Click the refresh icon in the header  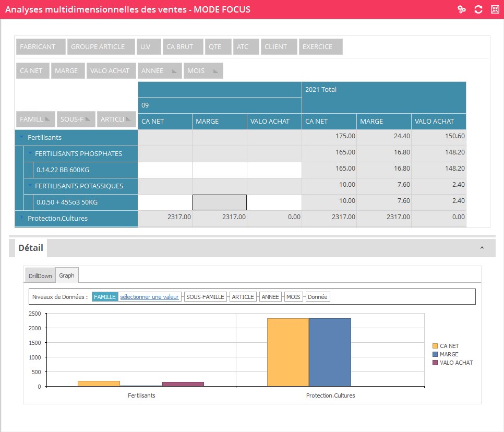point(478,9)
